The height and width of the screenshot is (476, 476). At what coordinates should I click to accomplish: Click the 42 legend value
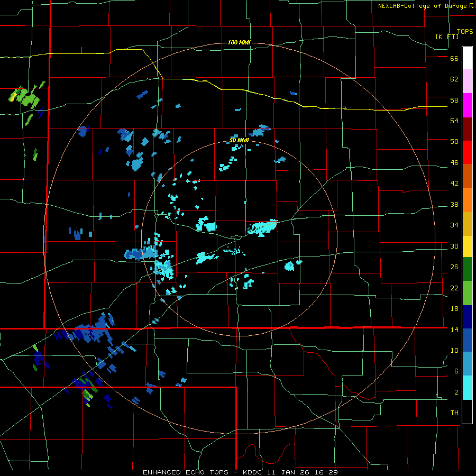click(454, 184)
